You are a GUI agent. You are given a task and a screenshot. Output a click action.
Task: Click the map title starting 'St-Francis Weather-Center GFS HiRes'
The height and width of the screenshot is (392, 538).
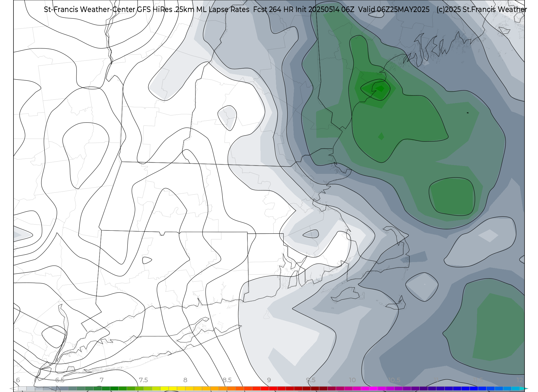click(285, 10)
